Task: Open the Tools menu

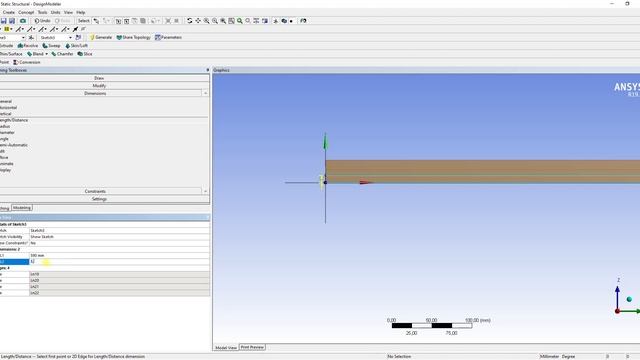Action: [x=42, y=12]
